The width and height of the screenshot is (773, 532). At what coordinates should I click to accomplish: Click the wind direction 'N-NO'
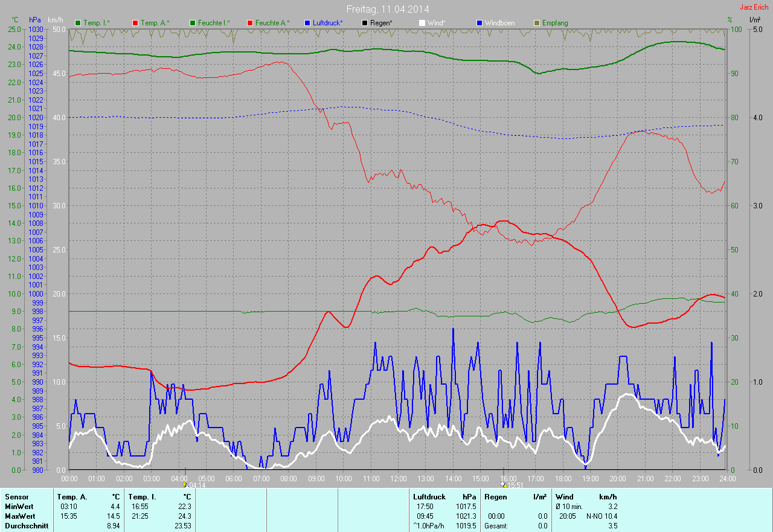595,516
